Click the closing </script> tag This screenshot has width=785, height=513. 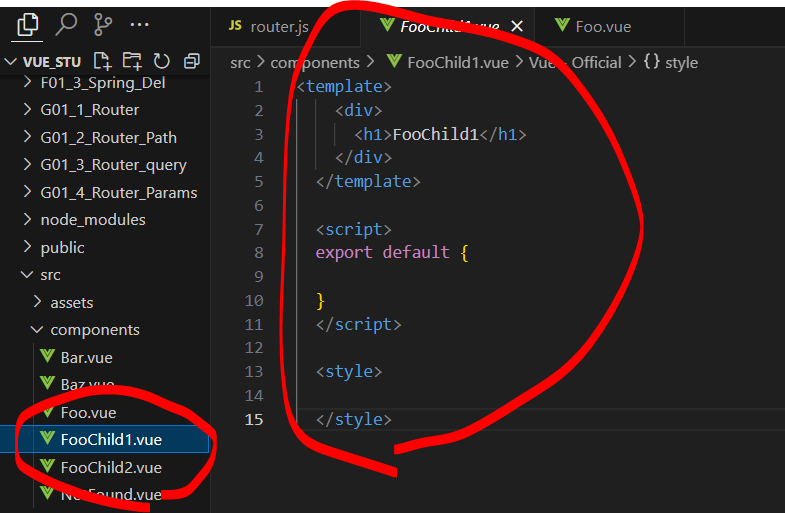point(358,324)
